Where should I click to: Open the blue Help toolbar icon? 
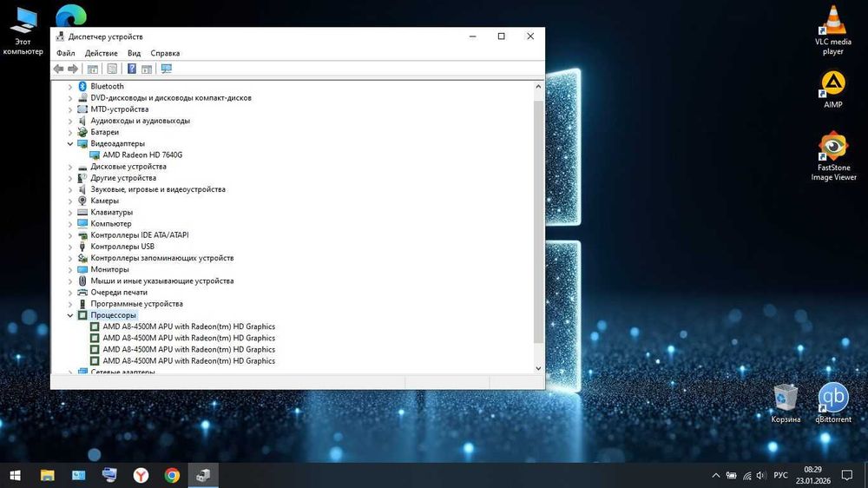click(132, 69)
